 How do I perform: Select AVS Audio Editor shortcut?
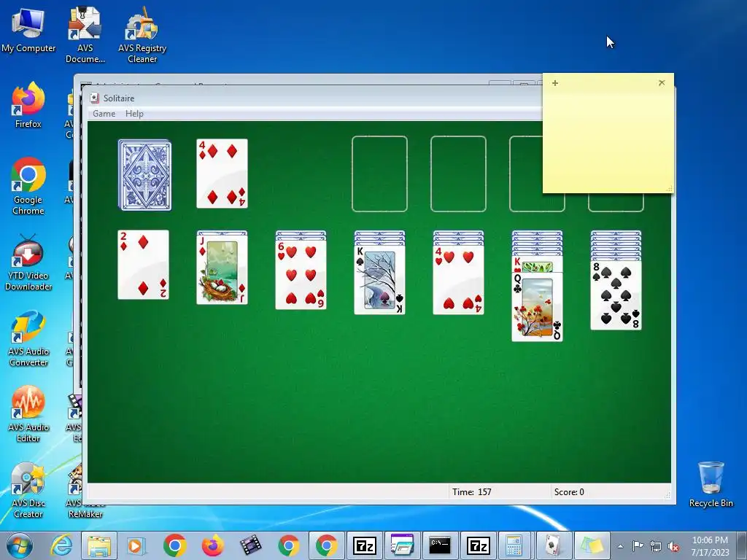pyautogui.click(x=28, y=414)
